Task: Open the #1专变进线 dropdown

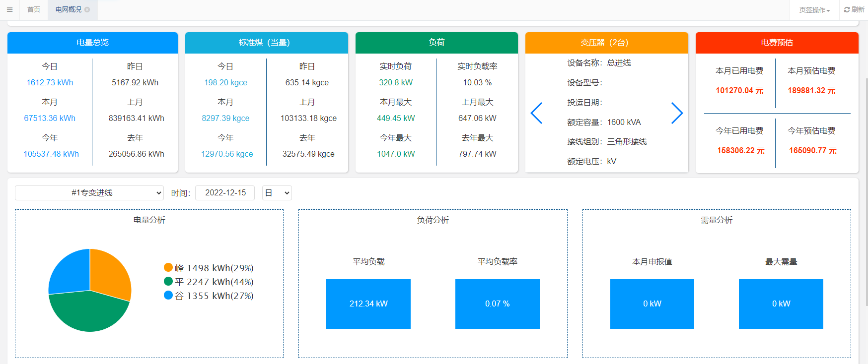Action: tap(89, 193)
